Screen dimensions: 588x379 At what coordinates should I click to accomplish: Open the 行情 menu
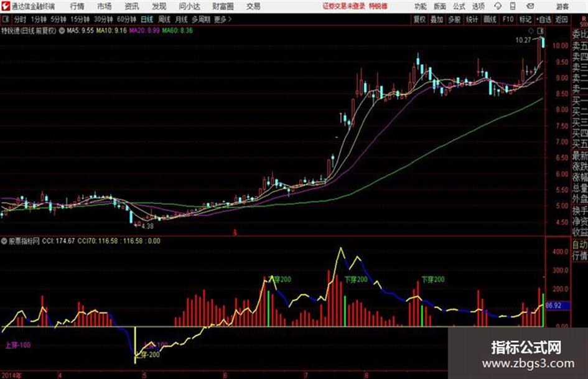(x=77, y=6)
